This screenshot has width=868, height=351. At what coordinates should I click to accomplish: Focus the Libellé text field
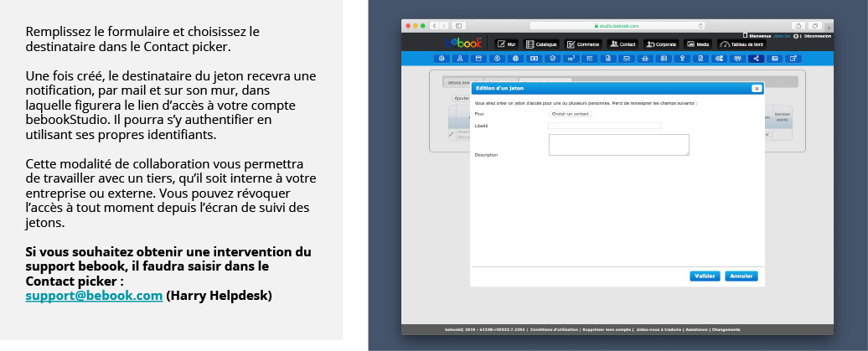tap(605, 126)
